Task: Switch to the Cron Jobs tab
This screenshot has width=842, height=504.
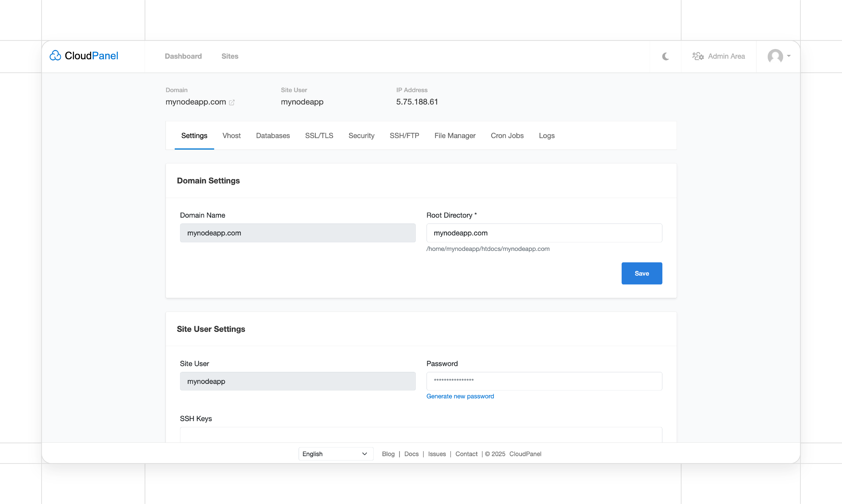Action: coord(507,136)
